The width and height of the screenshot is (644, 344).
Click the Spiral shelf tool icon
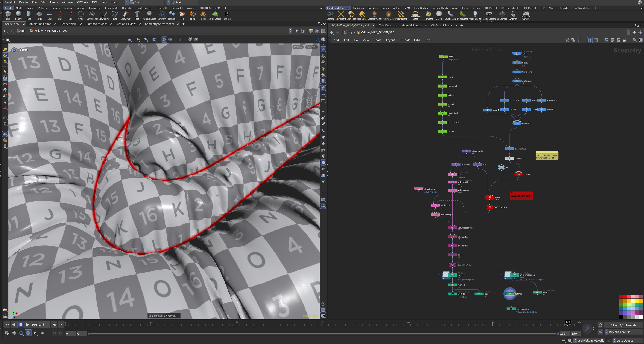click(x=193, y=15)
